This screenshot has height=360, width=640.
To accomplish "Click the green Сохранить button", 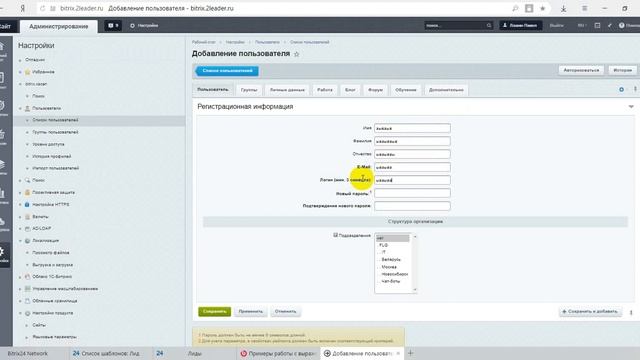I will [214, 311].
